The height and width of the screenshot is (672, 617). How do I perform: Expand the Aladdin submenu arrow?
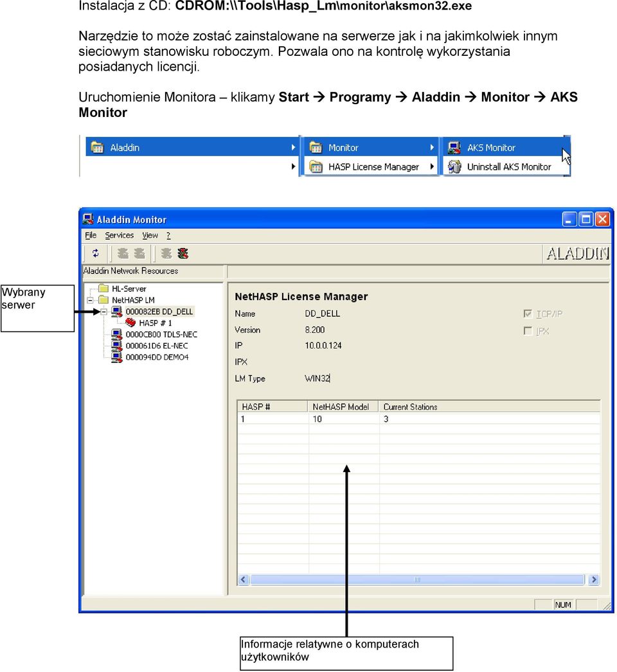click(293, 147)
